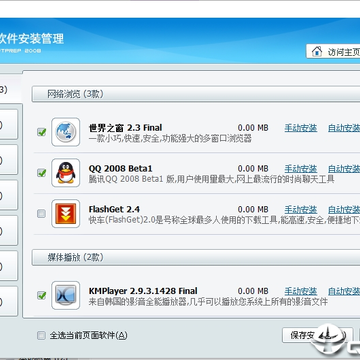360x360 pixels.
Task: Click the 0.00 MB size for FlashGet
Action: [253, 210]
